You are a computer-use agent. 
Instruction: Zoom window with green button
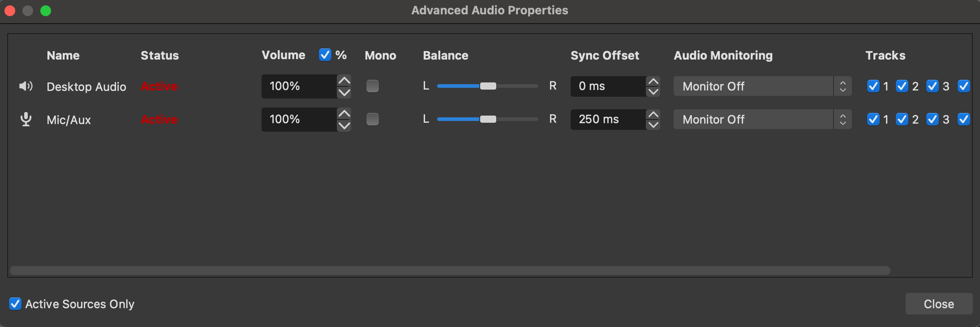coord(46,10)
